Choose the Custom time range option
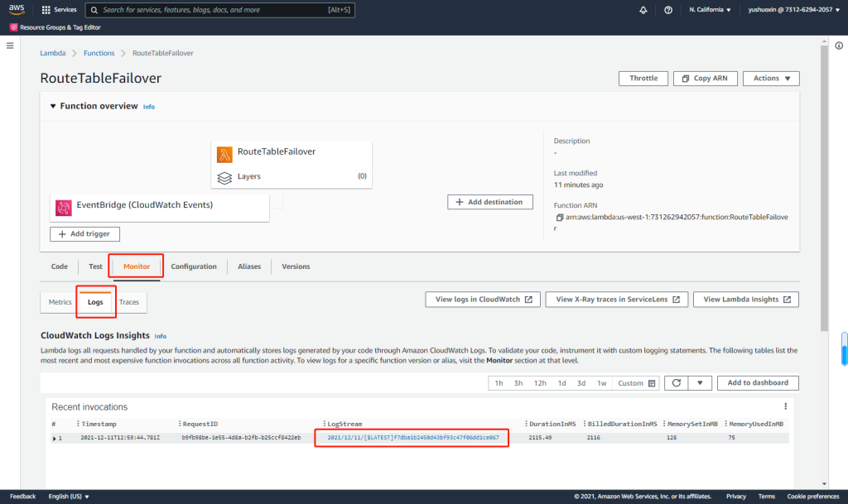This screenshot has width=848, height=504. [x=637, y=383]
